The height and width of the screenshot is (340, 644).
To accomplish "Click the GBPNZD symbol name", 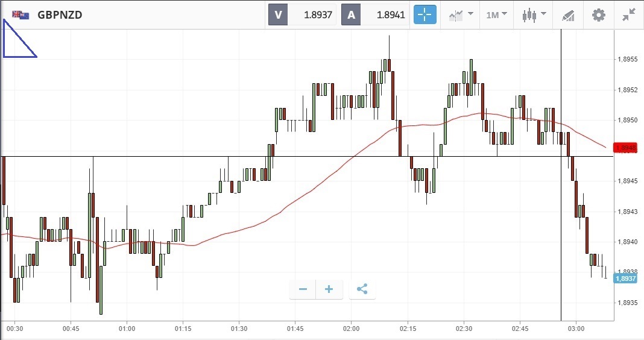I will coord(60,15).
